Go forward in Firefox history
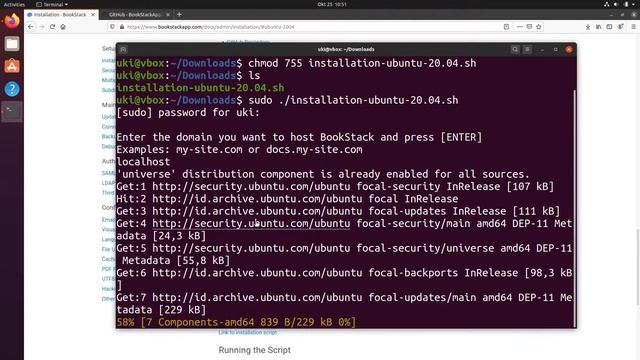The height and width of the screenshot is (360, 640). 42,27
